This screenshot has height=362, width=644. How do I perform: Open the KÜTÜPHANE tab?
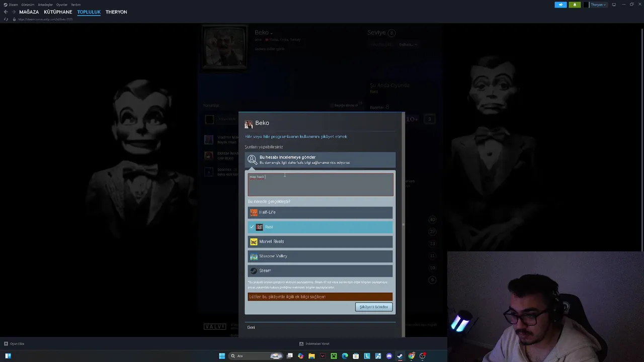[x=58, y=12]
